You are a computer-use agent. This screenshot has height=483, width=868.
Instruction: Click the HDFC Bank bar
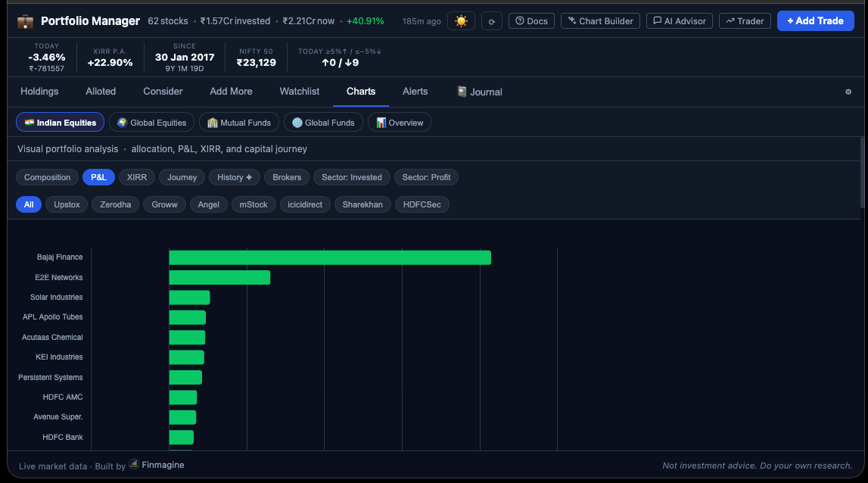point(182,437)
